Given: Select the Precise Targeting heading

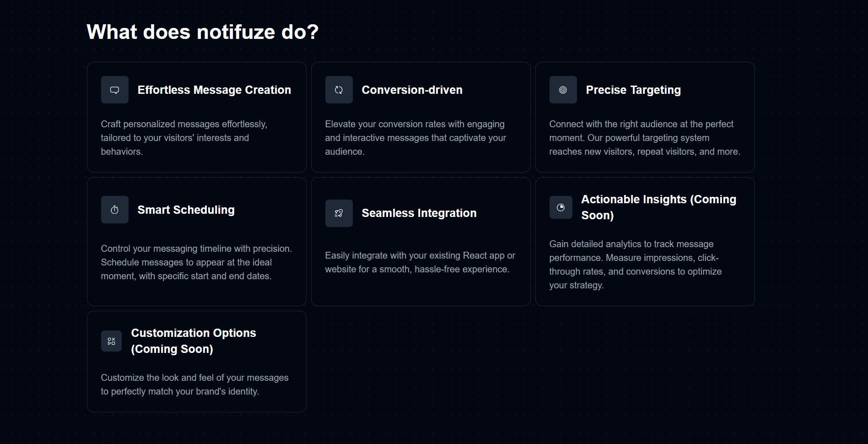Looking at the screenshot, I should coord(633,90).
